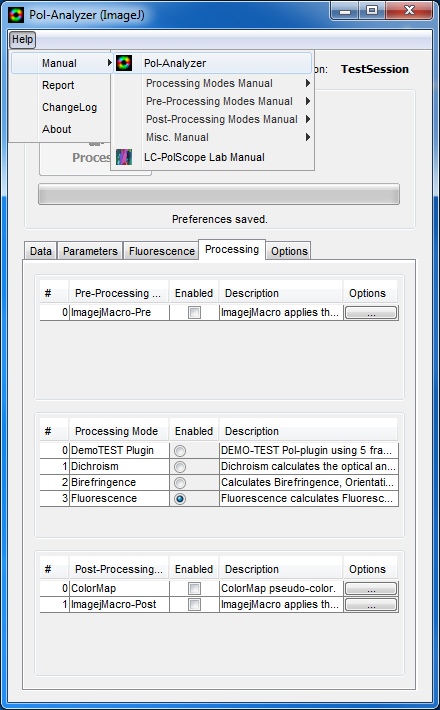Click the LC-PolScope Lab Manual icon
The height and width of the screenshot is (710, 440).
click(x=124, y=157)
